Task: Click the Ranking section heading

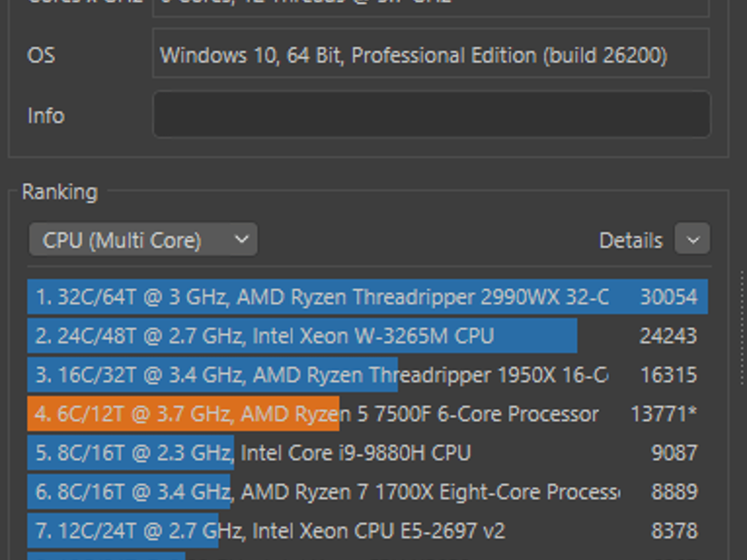Action: click(x=60, y=192)
